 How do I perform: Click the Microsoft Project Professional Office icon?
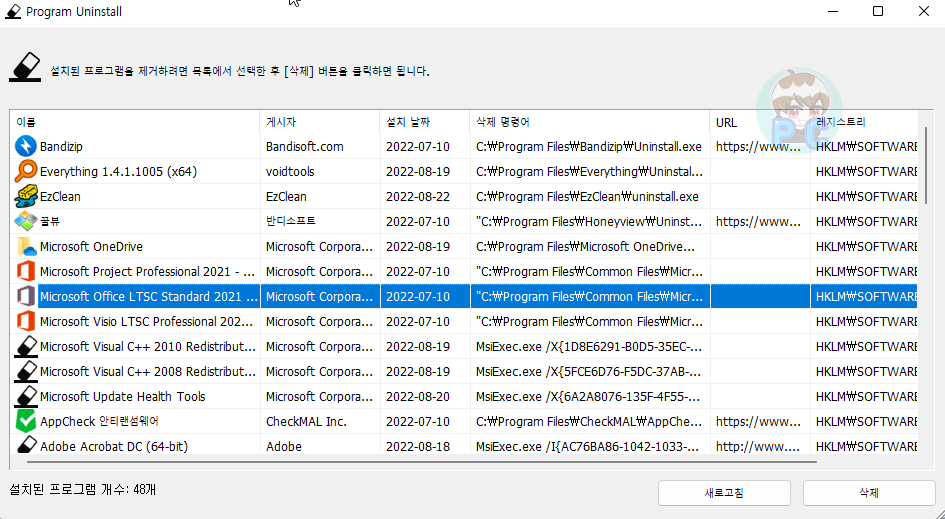pos(26,271)
